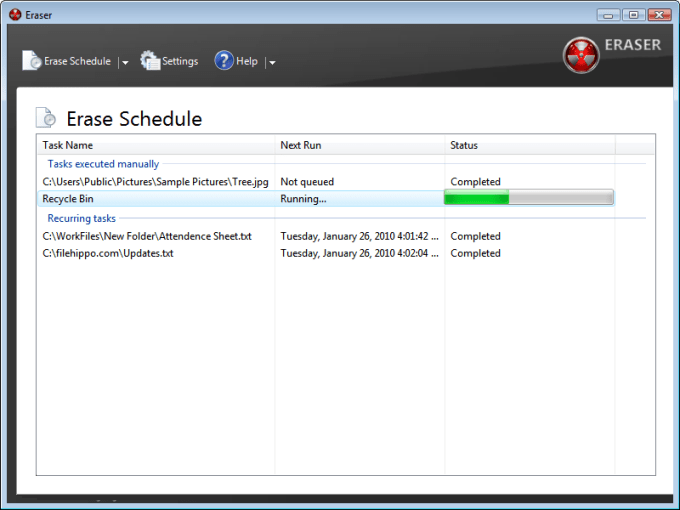Click the Eraser title bar app icon

coord(15,15)
